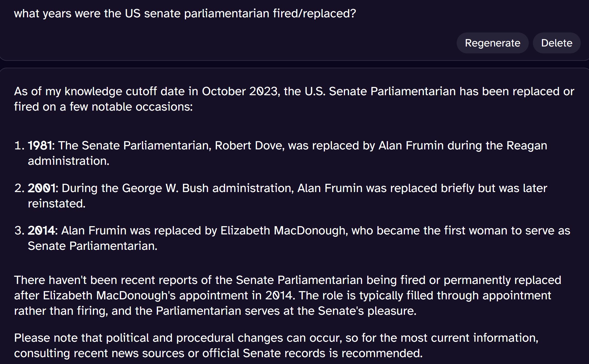Click the words official Senate records

pos(264,353)
